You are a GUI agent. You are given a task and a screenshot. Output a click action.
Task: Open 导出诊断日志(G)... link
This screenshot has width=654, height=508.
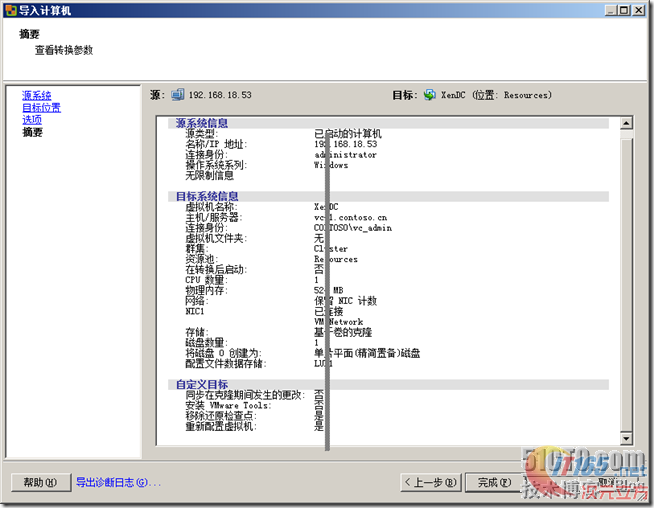coord(118,483)
